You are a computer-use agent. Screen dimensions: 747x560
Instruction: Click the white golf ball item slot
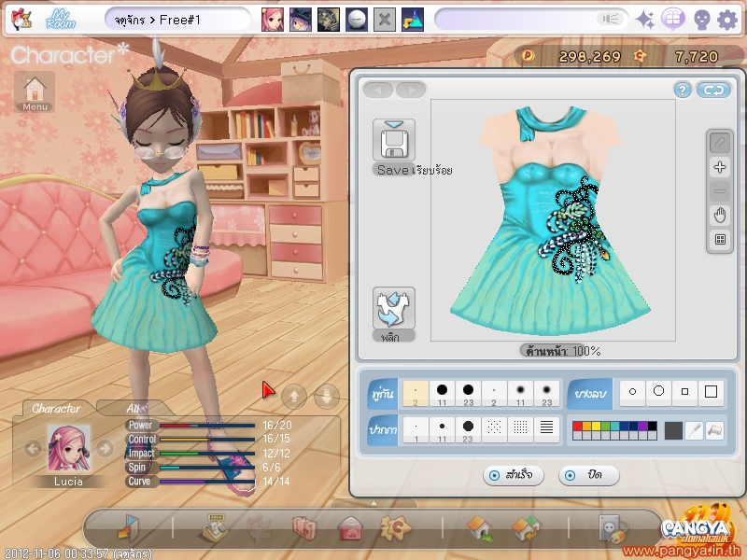[357, 20]
